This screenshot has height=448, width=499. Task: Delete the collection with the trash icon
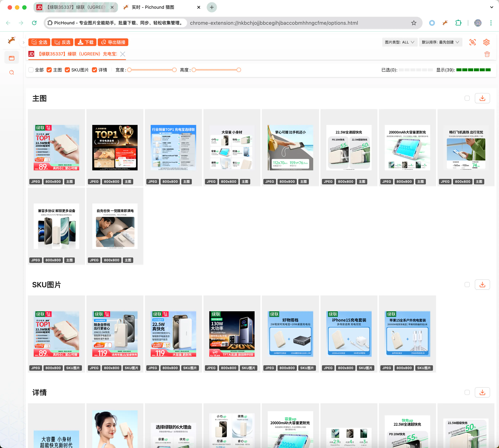coord(487,54)
